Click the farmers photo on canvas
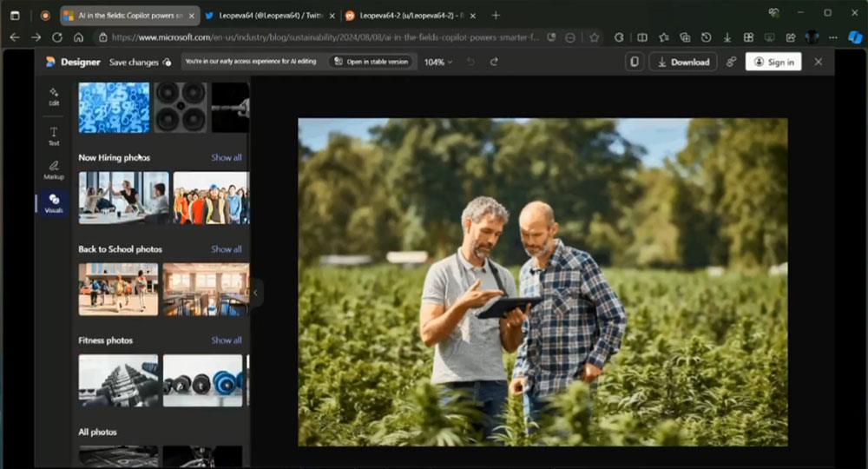 tap(542, 282)
